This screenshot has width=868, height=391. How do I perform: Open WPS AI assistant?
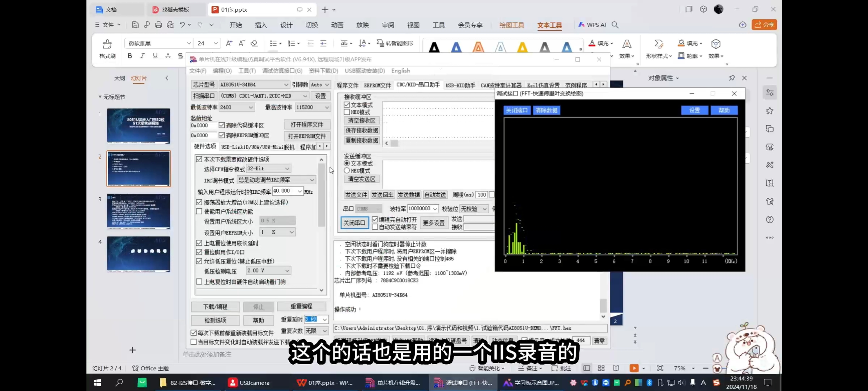click(x=592, y=25)
